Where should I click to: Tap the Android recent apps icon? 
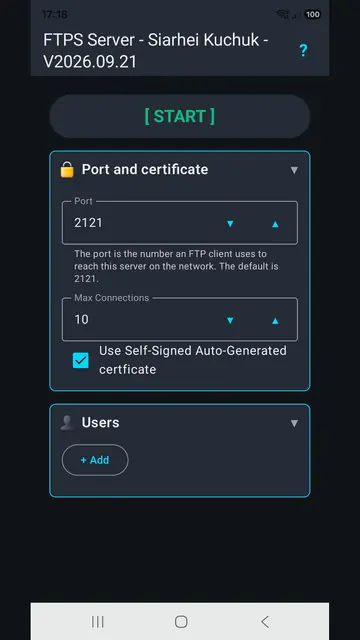(98, 622)
